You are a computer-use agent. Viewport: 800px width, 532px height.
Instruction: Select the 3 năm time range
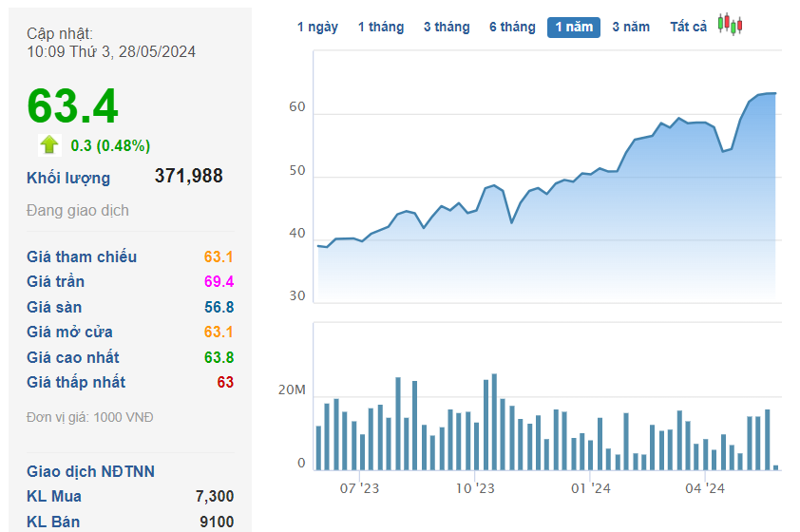pos(631,27)
